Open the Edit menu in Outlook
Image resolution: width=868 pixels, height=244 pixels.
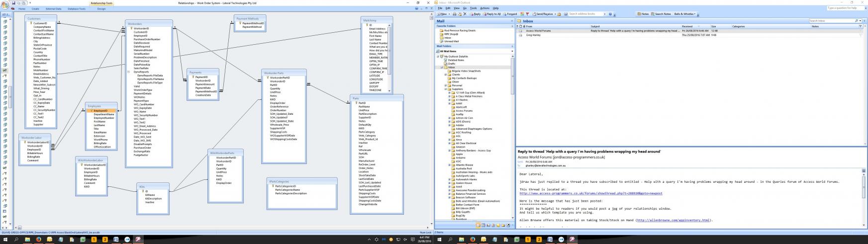coord(448,8)
